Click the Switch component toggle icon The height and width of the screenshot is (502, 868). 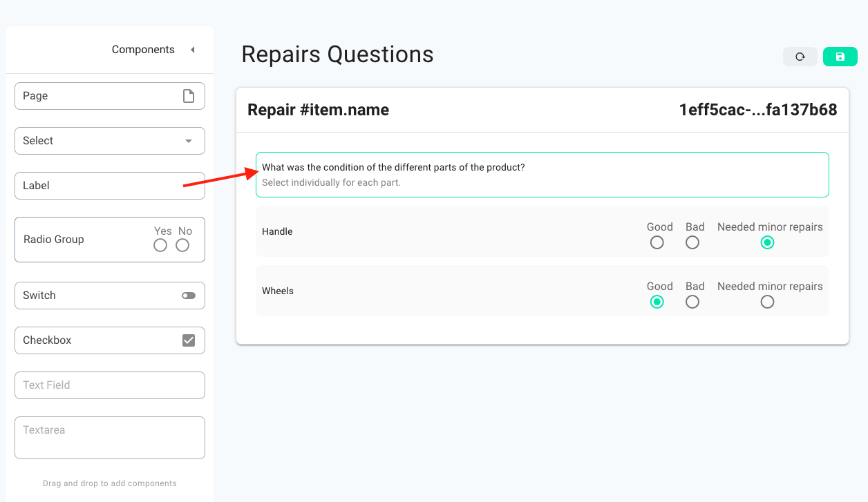(189, 296)
